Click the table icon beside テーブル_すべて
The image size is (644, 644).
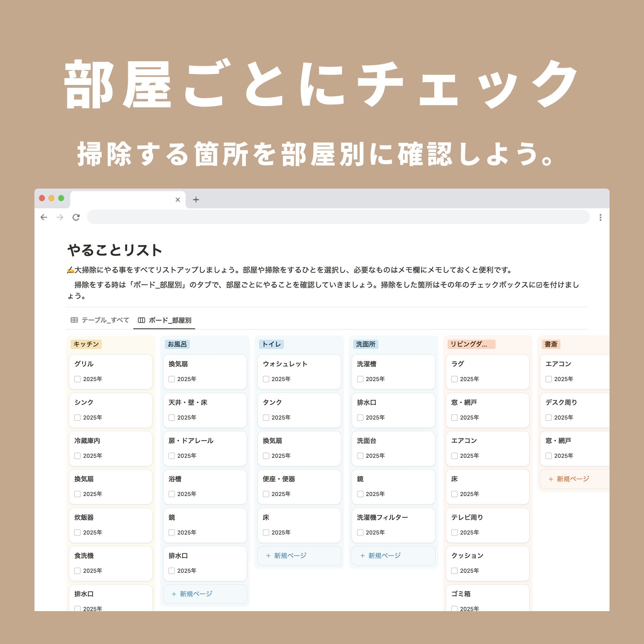74,320
